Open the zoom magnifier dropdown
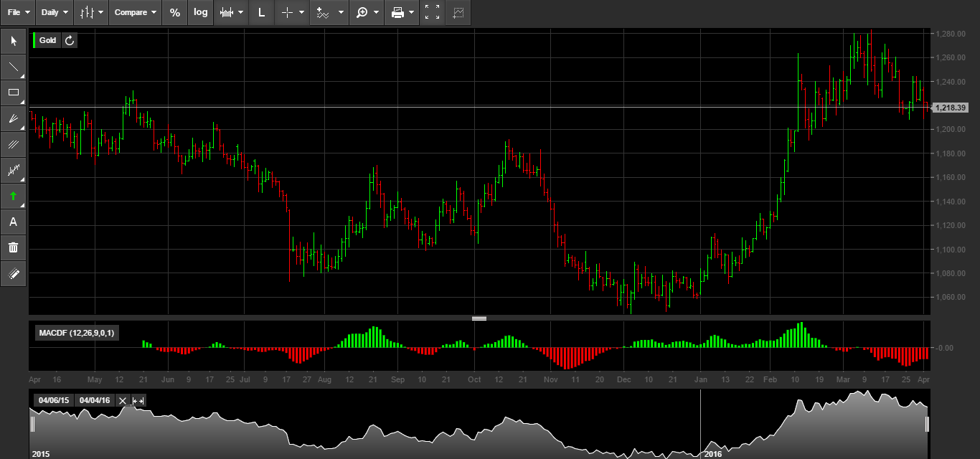 tap(367, 12)
